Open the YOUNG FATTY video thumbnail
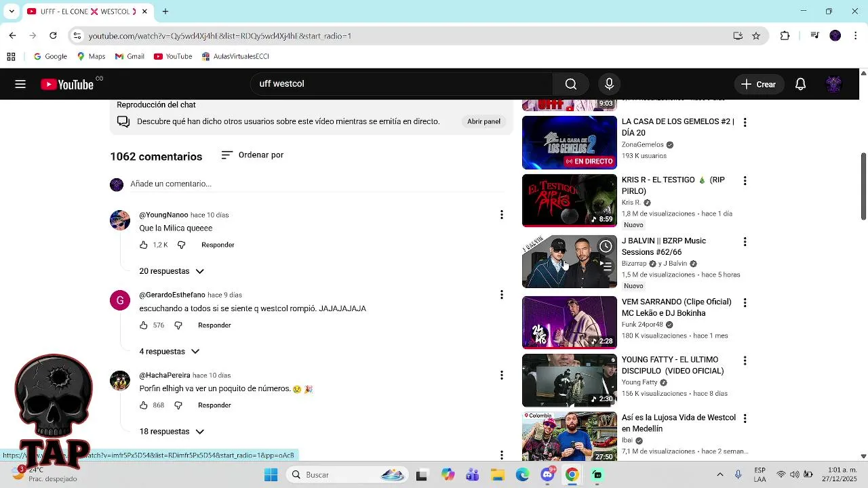 570,380
